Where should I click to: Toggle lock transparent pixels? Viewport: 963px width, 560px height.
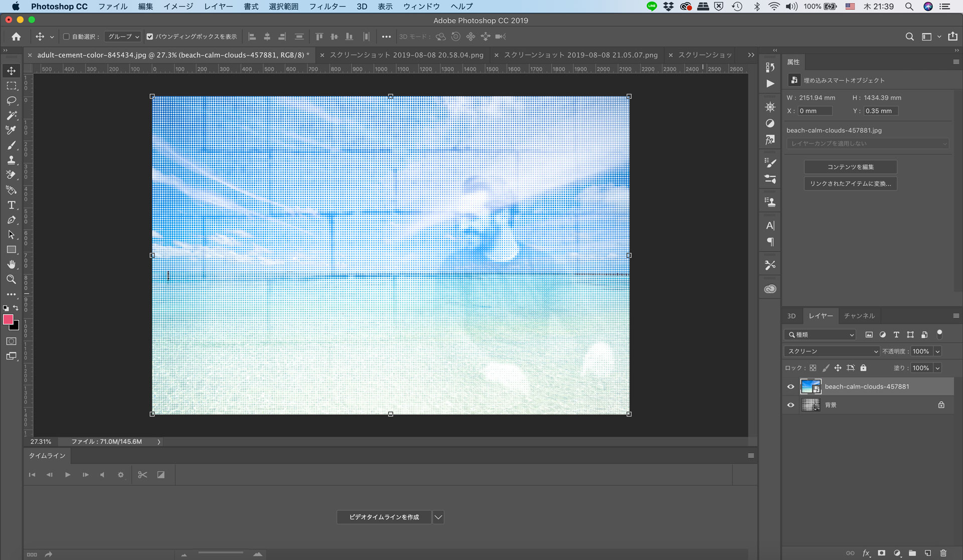(x=813, y=368)
